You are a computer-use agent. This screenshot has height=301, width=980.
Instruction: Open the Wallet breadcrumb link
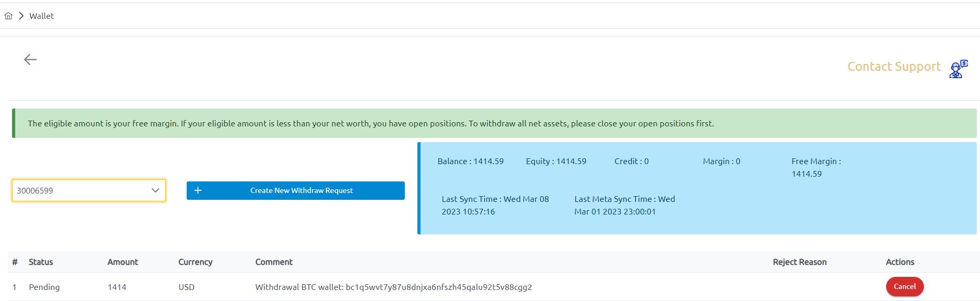[41, 16]
